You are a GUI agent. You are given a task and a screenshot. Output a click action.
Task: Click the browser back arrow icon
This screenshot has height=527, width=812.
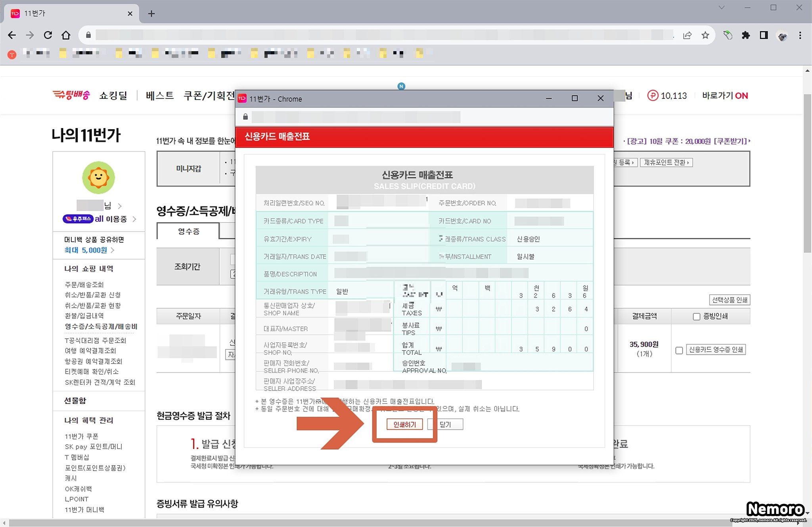(x=12, y=35)
